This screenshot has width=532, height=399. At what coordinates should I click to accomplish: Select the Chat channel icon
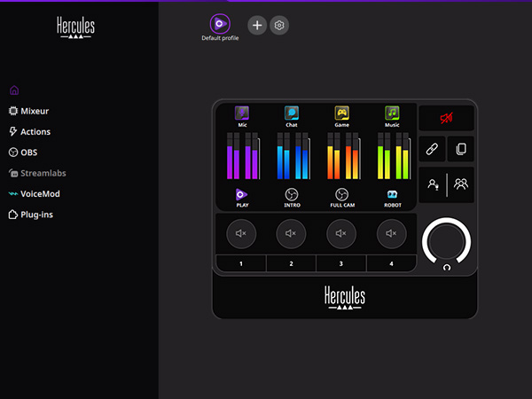pyautogui.click(x=292, y=113)
